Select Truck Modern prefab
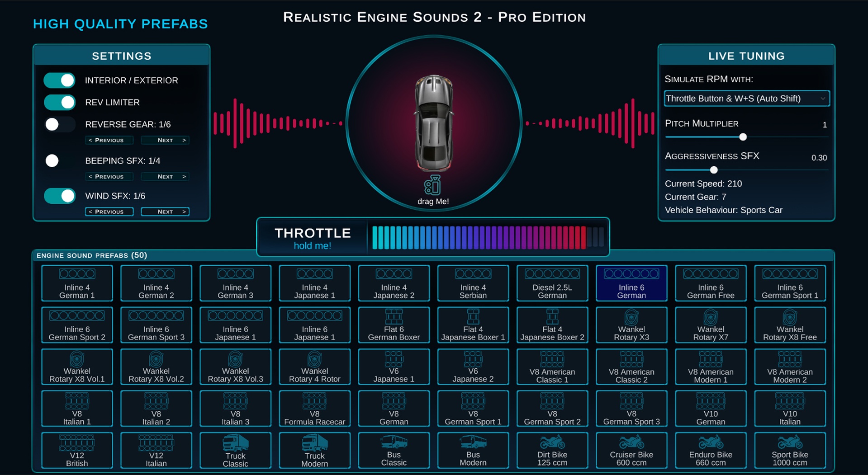Image resolution: width=868 pixels, height=475 pixels. [314, 450]
